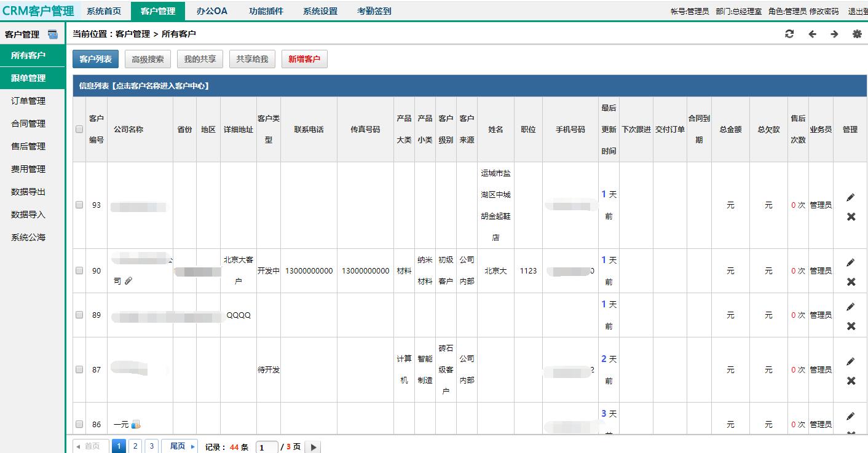Image resolution: width=868 pixels, height=453 pixels.
Task: Switch to the 系统设置 top menu
Action: tap(320, 11)
